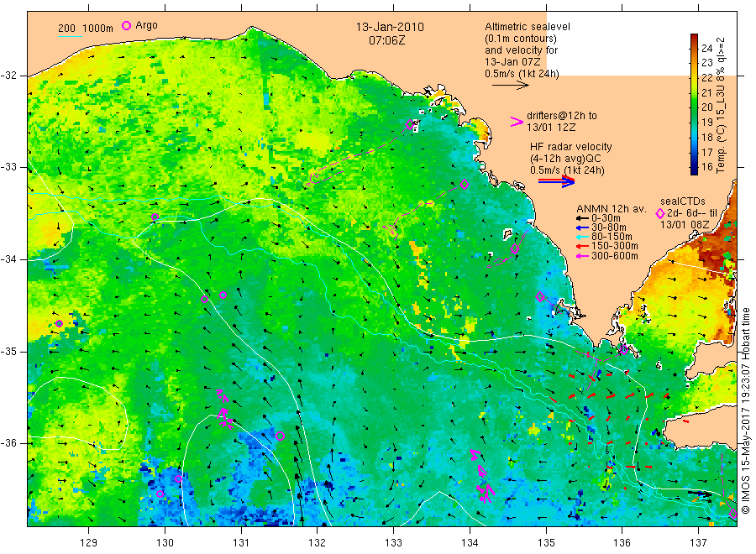Screen dimensions: 756x554
Task: Click the '13-Jan-2010' date title
Action: tap(390, 27)
